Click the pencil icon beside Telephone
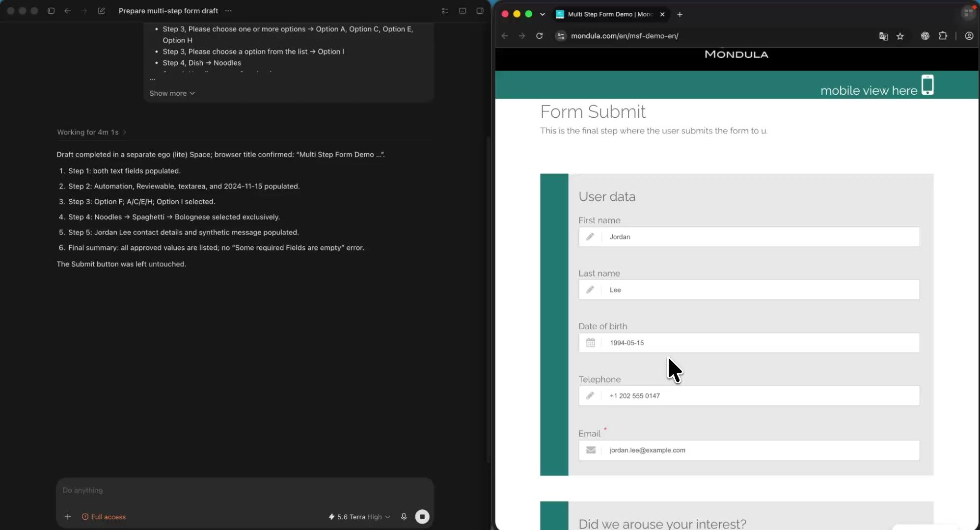 tap(590, 396)
